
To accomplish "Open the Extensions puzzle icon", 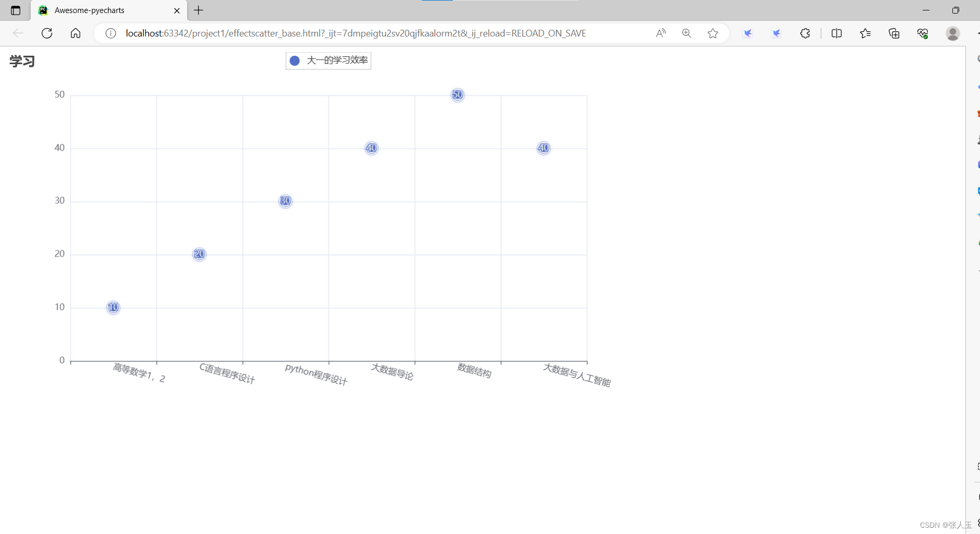I will pos(805,33).
